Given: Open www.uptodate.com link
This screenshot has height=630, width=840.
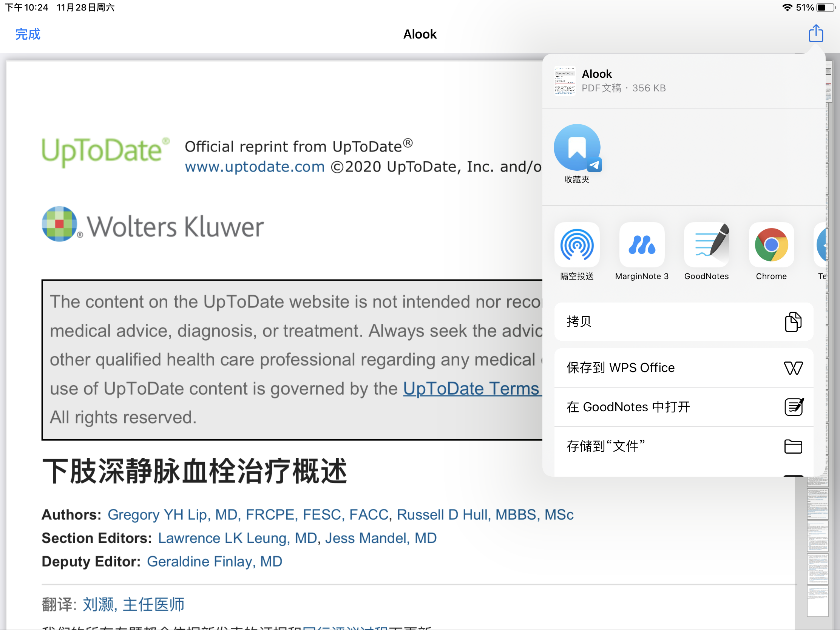Looking at the screenshot, I should coord(255,167).
